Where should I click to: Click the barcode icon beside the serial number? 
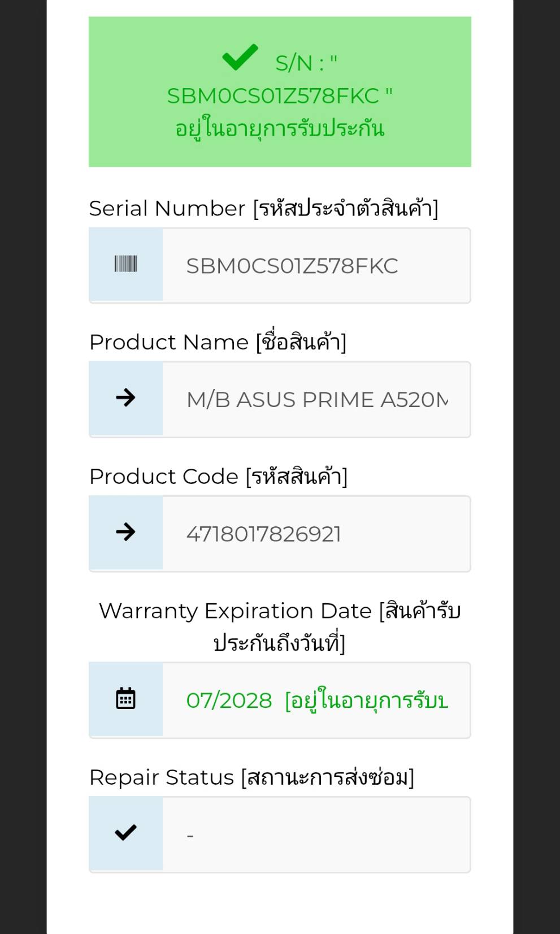tap(125, 264)
